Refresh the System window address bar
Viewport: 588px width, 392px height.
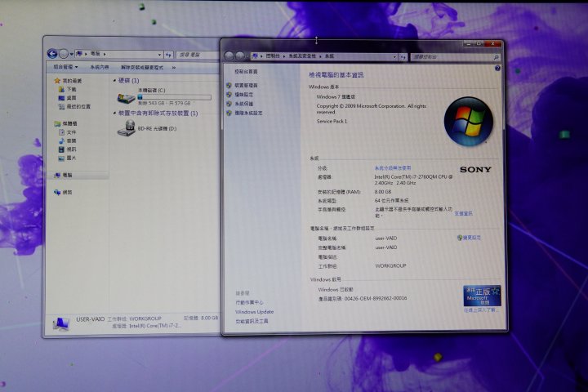click(x=403, y=57)
